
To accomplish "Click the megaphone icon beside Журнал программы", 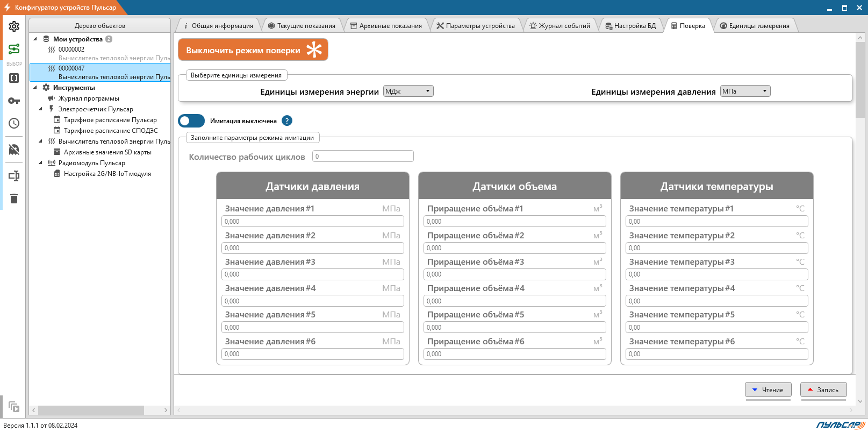I will [x=52, y=98].
